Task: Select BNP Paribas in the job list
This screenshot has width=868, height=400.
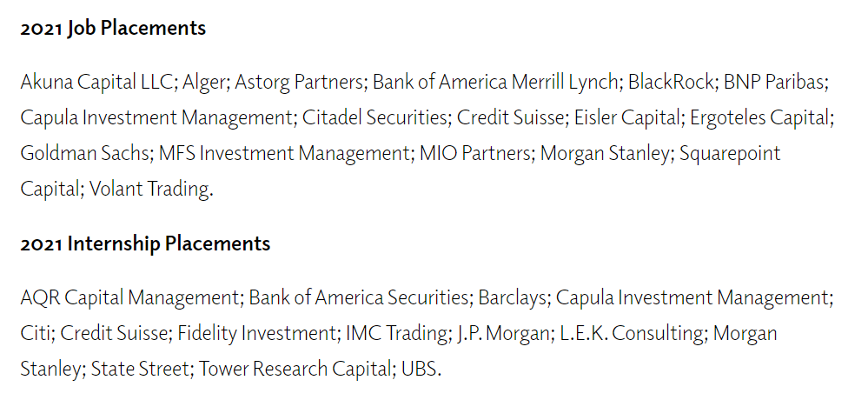Action: click(774, 82)
